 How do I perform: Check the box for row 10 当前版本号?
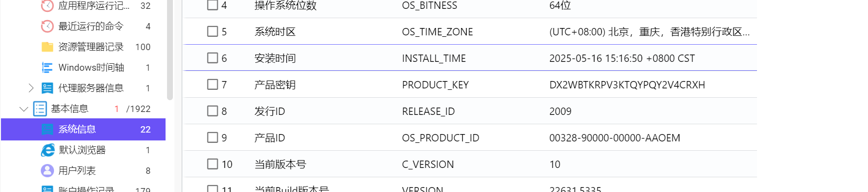coord(212,164)
